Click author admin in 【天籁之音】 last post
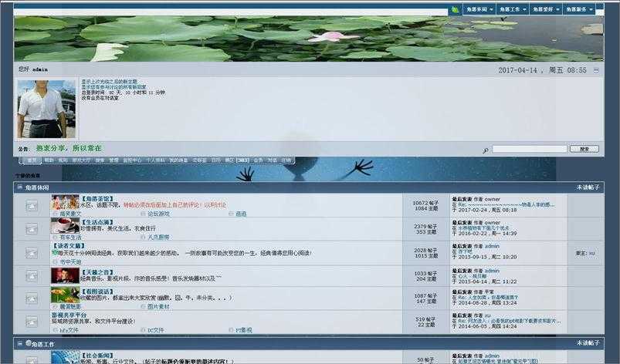This screenshot has height=364, width=620. (492, 271)
